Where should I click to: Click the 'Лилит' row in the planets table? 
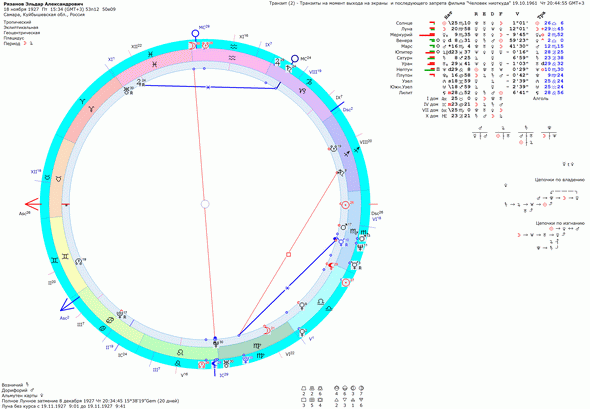(480, 93)
